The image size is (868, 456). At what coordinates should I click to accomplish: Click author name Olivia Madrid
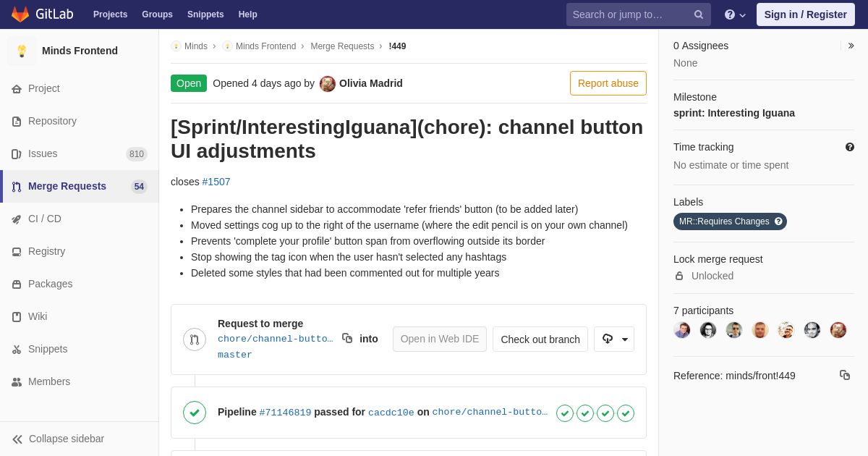tap(371, 83)
